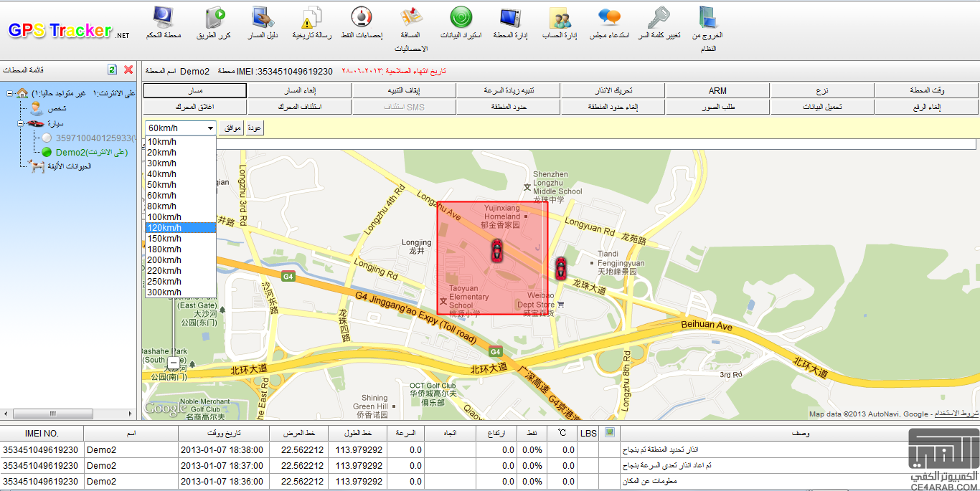
Task: Click the disarm (نزع) button
Action: [x=822, y=90]
